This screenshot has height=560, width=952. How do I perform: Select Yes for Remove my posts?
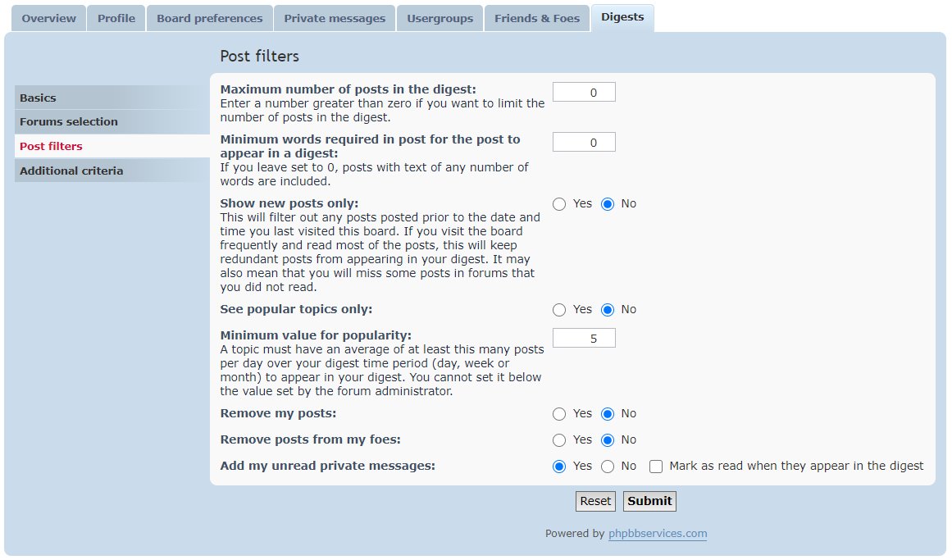tap(559, 414)
